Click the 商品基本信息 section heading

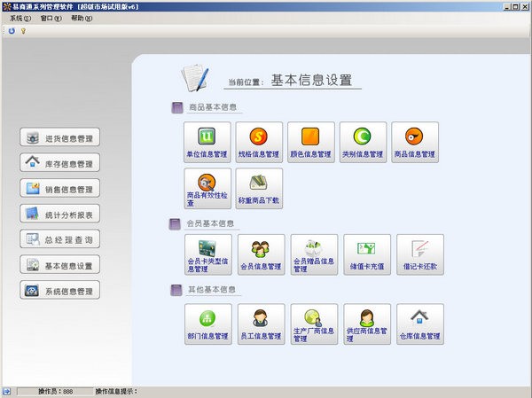213,107
